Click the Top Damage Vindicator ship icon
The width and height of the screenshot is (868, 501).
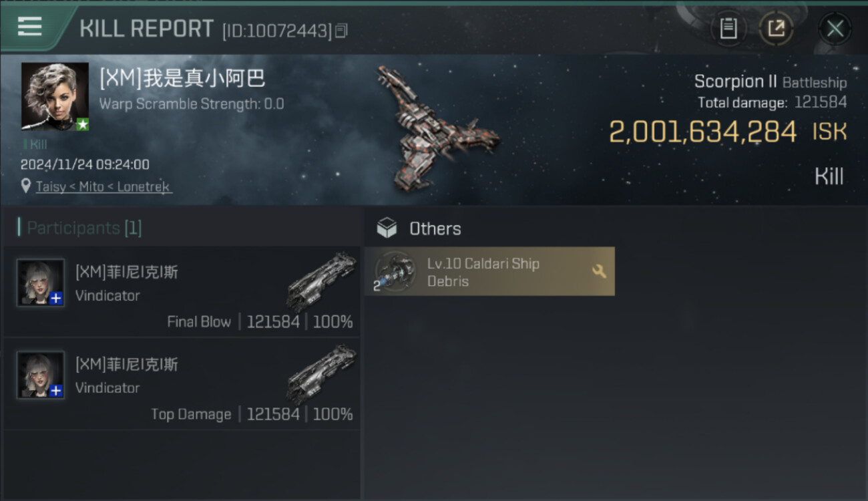click(321, 373)
